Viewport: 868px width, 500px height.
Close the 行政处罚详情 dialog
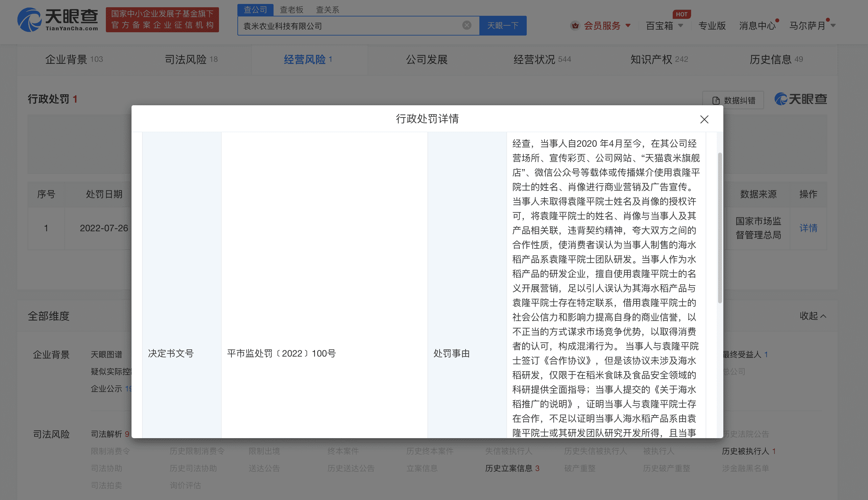point(704,119)
